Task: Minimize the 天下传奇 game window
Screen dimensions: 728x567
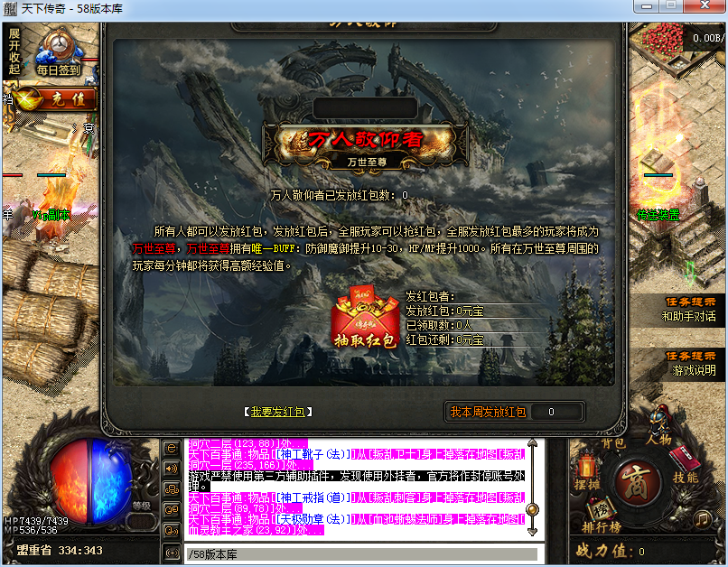Action: click(x=647, y=6)
